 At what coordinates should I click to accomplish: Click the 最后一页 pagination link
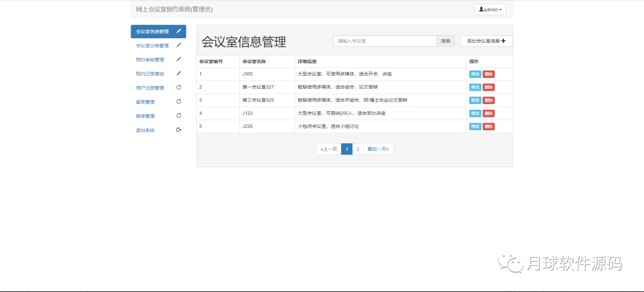378,149
